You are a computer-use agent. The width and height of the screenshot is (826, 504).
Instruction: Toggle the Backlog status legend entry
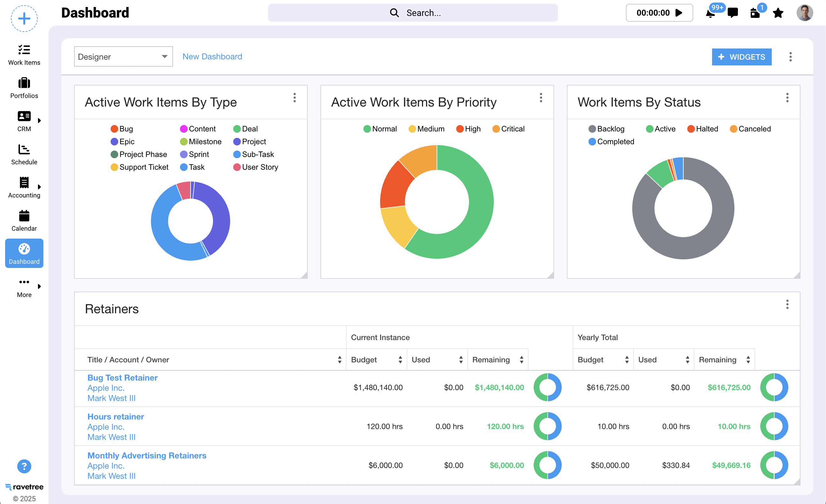[606, 129]
